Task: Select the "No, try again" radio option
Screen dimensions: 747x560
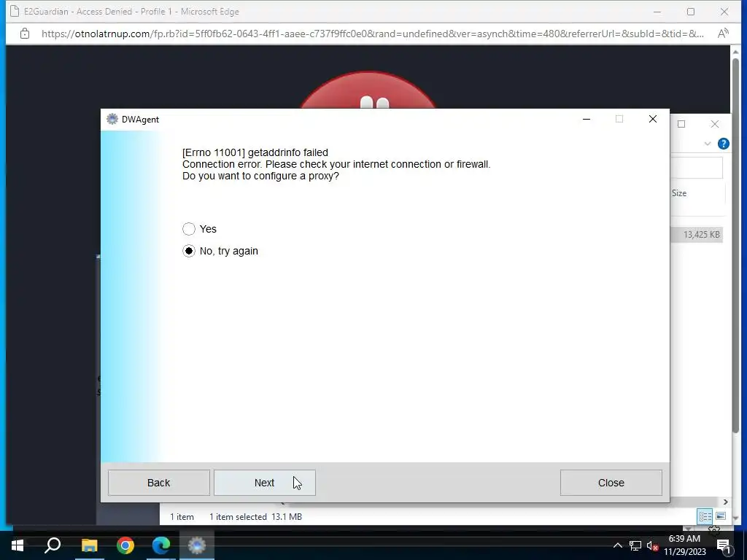Action: point(189,251)
